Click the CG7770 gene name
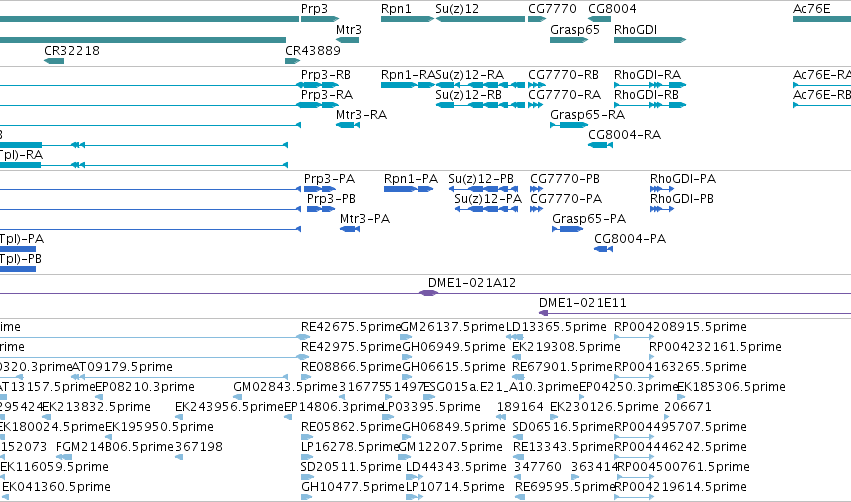 click(x=552, y=9)
